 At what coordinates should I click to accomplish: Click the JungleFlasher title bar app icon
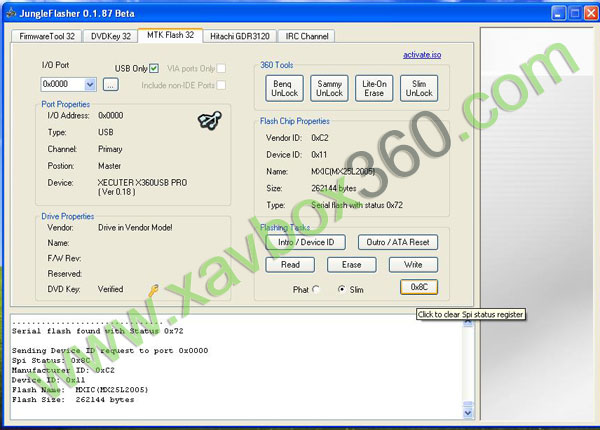pyautogui.click(x=11, y=13)
